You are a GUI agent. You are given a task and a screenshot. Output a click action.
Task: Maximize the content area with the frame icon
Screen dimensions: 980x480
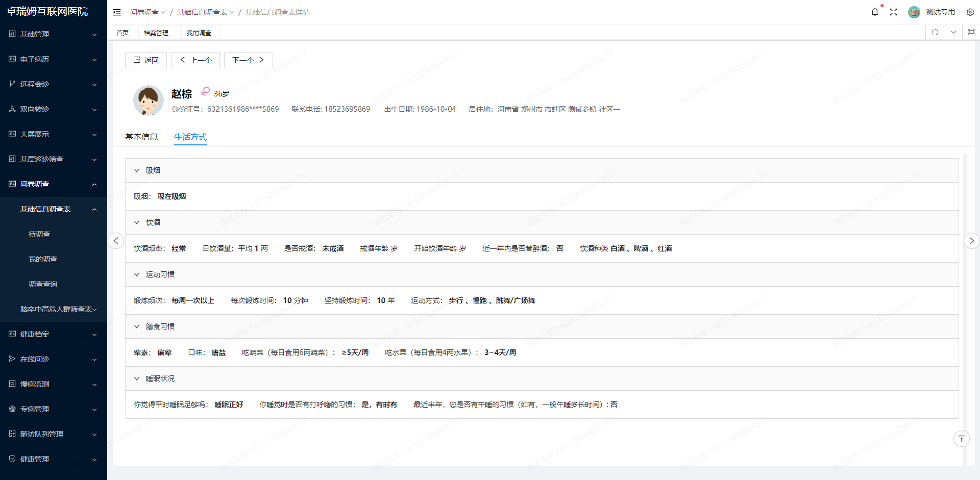pos(972,32)
